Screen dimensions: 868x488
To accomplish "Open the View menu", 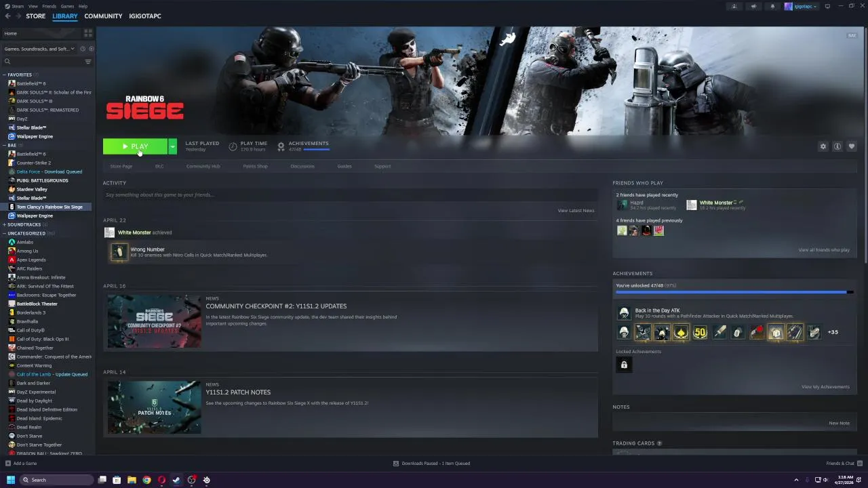I will click(33, 6).
